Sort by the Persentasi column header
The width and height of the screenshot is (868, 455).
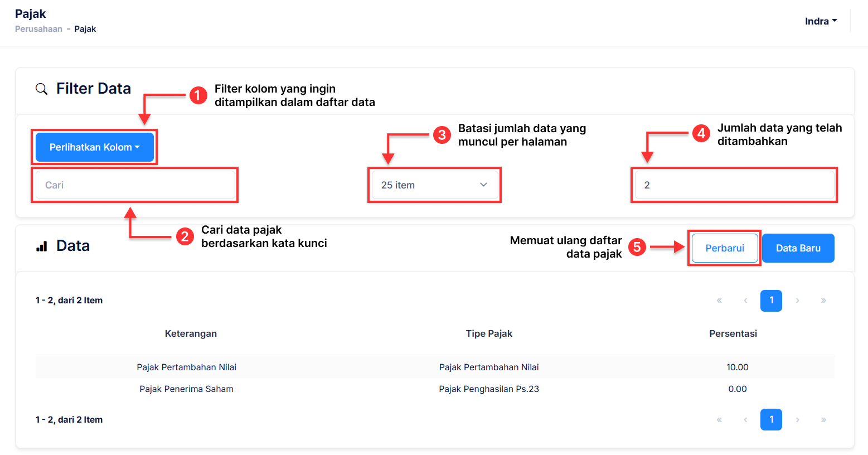coord(733,333)
